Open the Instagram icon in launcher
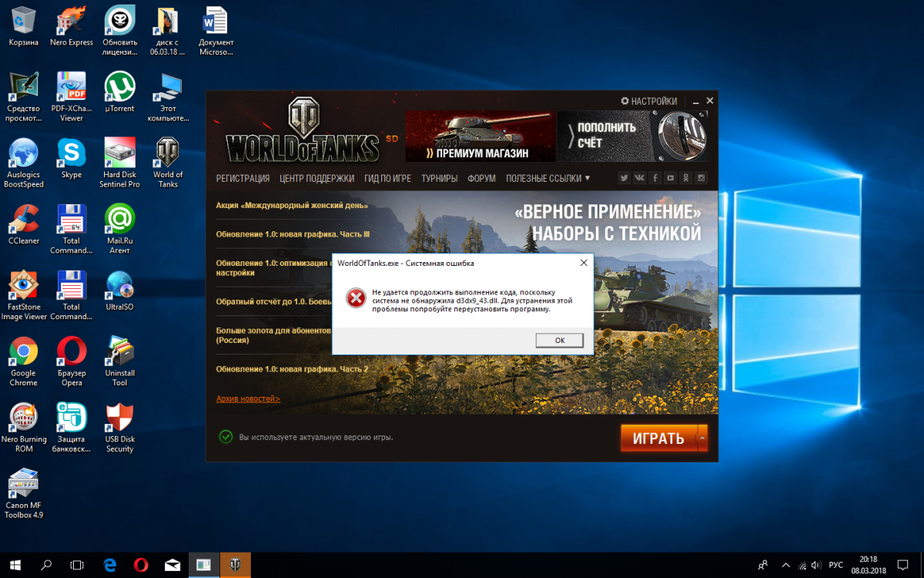Screen dimensions: 924x578 click(x=701, y=178)
